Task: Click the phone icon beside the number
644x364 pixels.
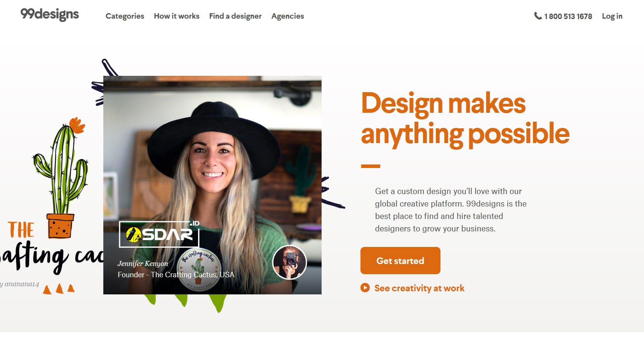Action: pos(538,16)
